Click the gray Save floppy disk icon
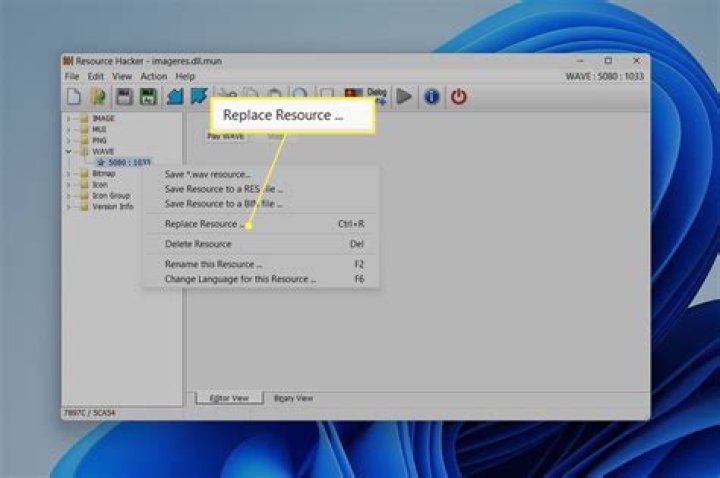This screenshot has width=720, height=478. (x=125, y=96)
